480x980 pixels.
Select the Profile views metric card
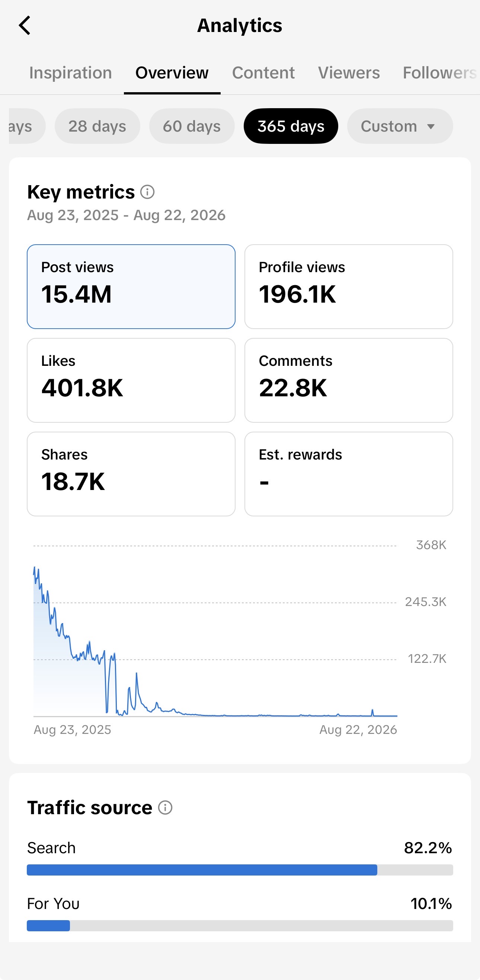point(349,287)
